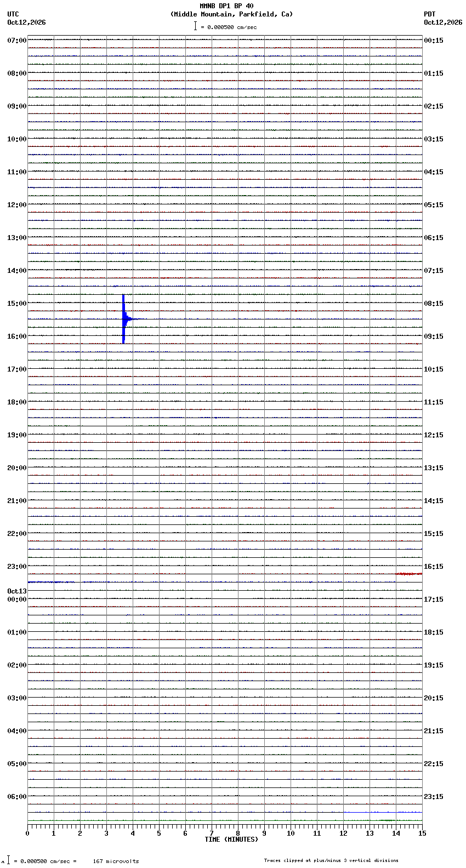Click the '(Middle Mountain, Parkfield, Ca)' subtitle

[x=231, y=14]
